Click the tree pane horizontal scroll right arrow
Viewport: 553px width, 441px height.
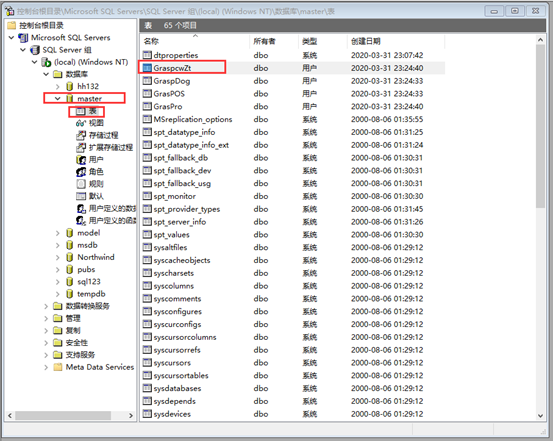pos(131,416)
